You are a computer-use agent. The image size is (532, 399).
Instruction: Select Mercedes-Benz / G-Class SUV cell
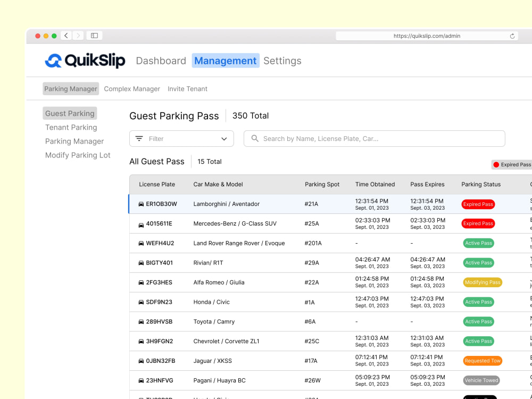click(235, 223)
